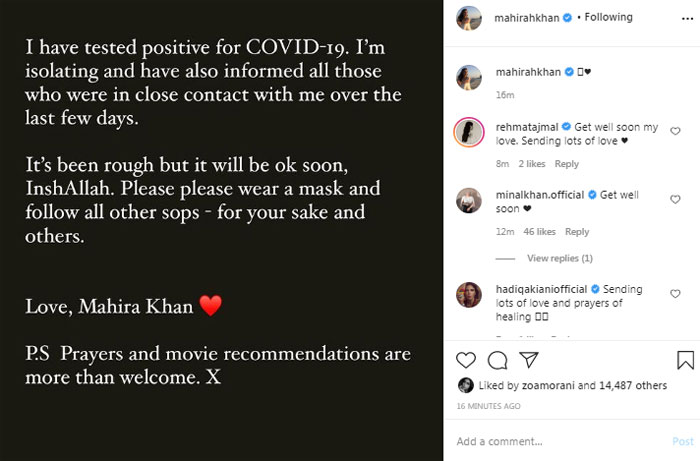The width and height of the screenshot is (700, 461).
Task: Expand View replies (1) under minalkhan's comment
Action: [559, 258]
